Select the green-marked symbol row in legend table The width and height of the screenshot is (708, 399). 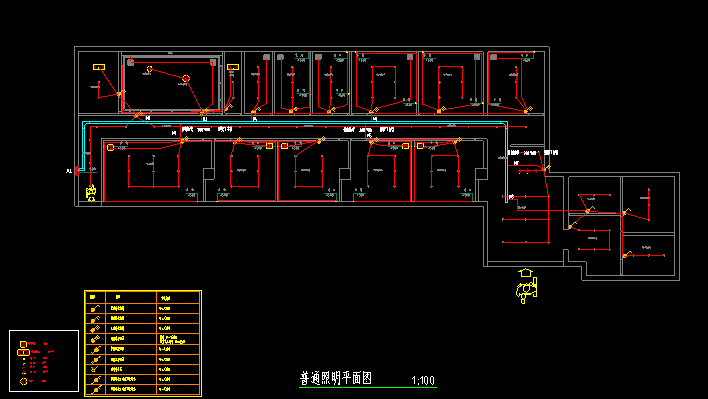(143, 369)
